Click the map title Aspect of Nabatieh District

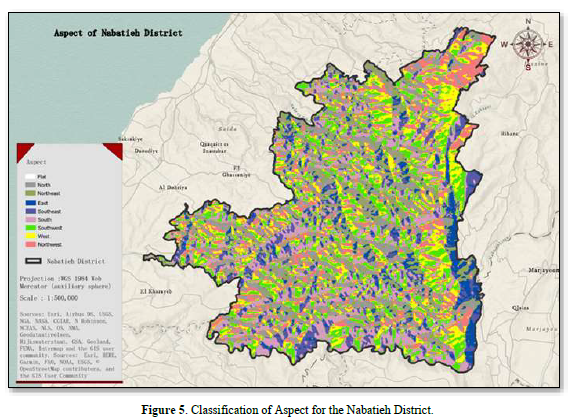pos(118,33)
